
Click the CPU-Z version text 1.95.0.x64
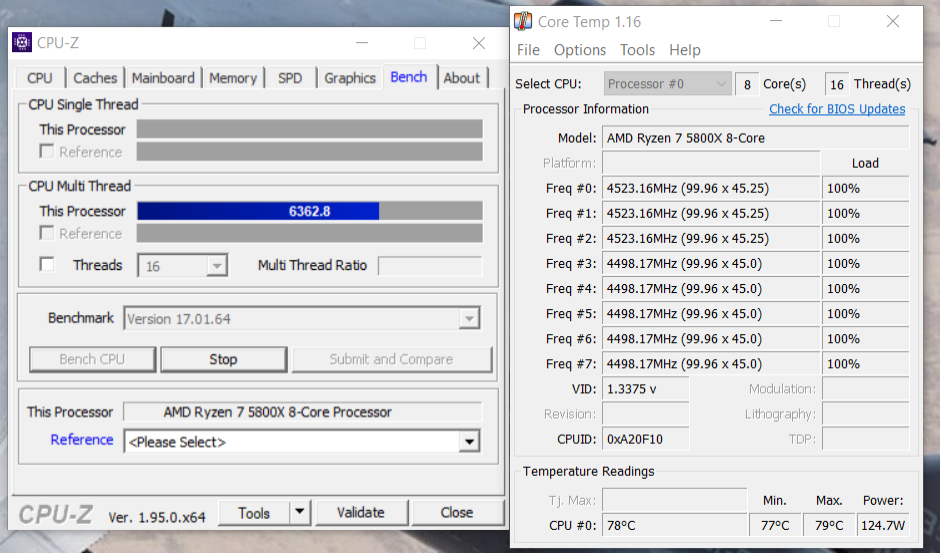pyautogui.click(x=157, y=517)
